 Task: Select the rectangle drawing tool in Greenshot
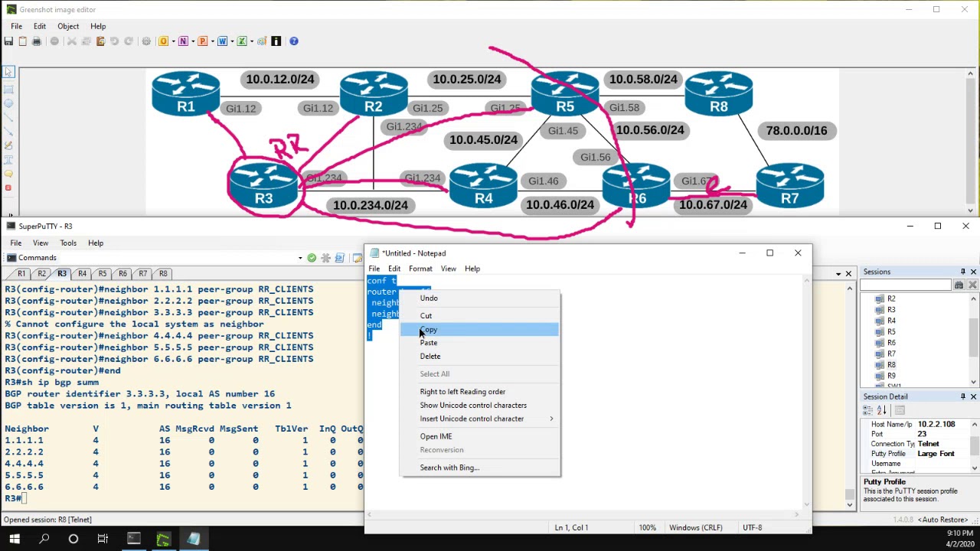point(8,88)
